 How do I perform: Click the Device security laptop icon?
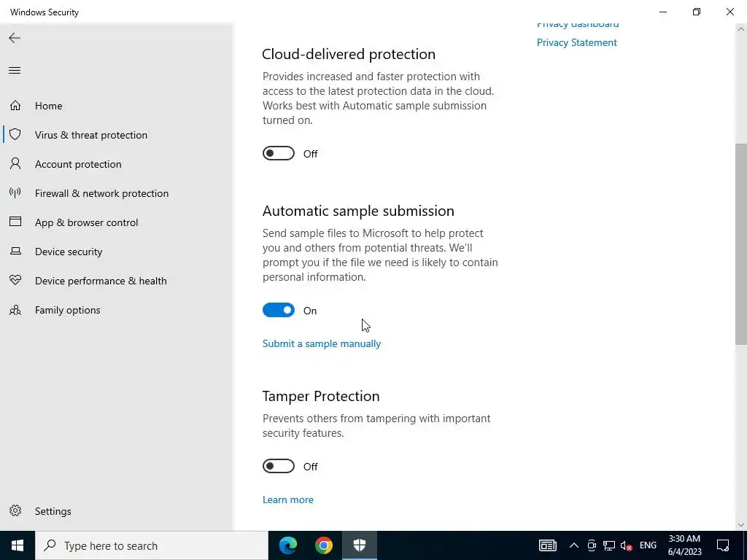coord(15,251)
